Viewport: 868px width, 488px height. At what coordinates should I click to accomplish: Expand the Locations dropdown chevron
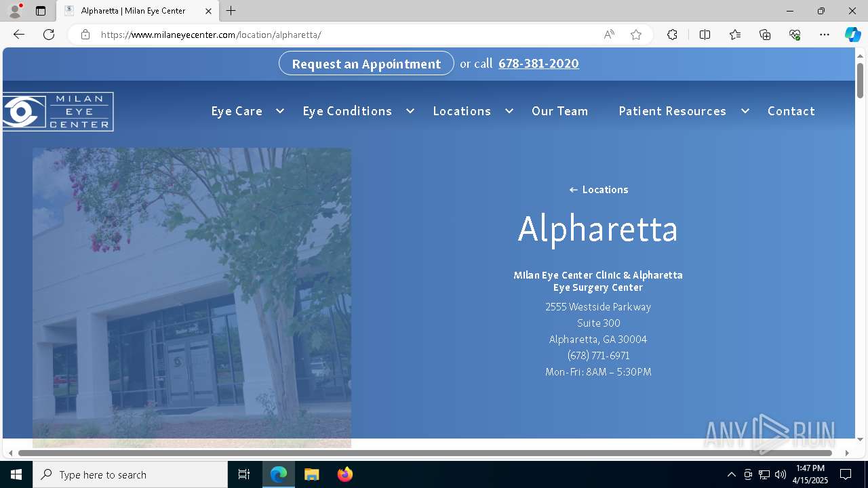coord(509,111)
